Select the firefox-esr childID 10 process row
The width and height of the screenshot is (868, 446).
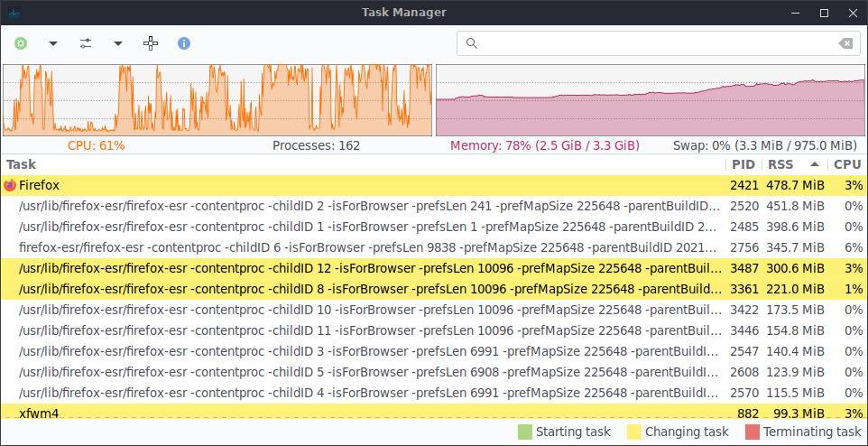(x=434, y=311)
